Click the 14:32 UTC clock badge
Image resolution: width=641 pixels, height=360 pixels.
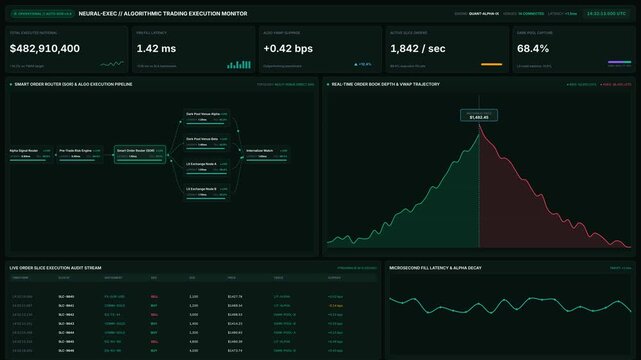(606, 13)
